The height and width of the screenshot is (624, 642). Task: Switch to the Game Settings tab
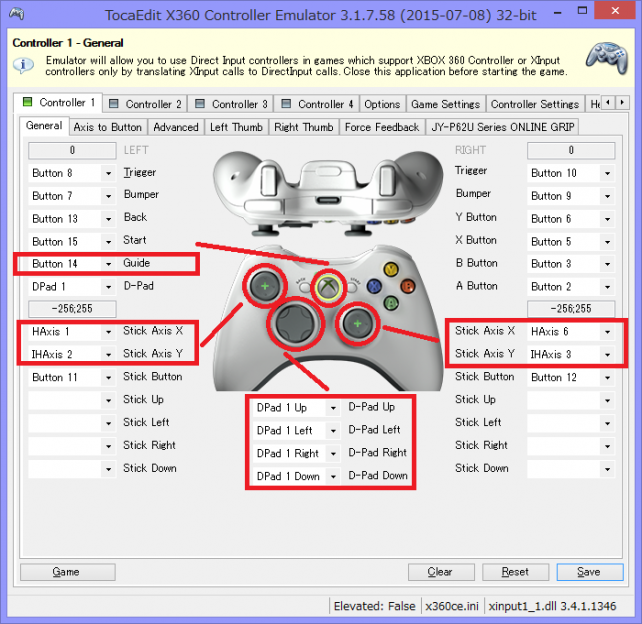[445, 104]
